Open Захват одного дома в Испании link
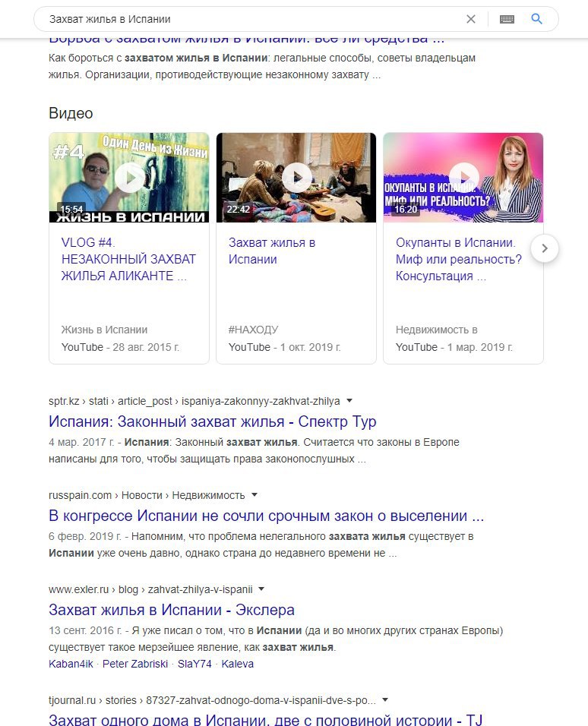 pyautogui.click(x=265, y=719)
